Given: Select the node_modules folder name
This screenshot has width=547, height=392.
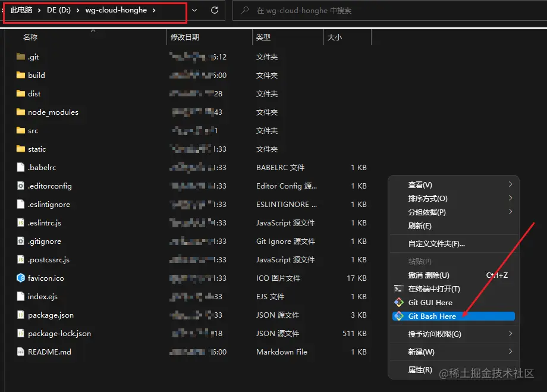Looking at the screenshot, I should pyautogui.click(x=53, y=112).
